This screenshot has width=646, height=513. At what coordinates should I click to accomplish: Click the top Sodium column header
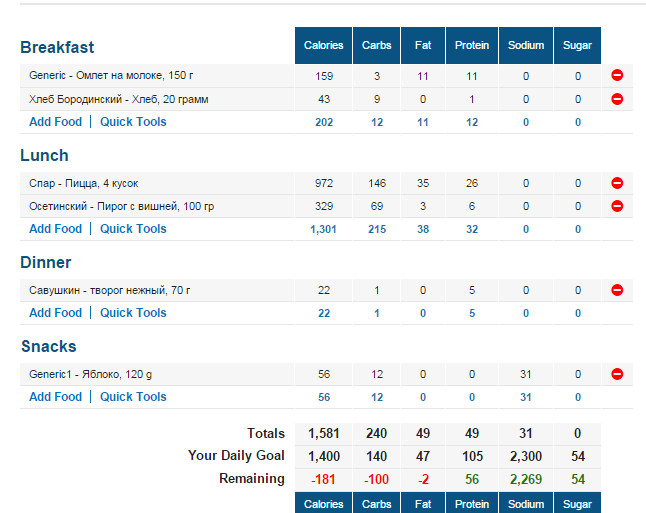point(526,45)
